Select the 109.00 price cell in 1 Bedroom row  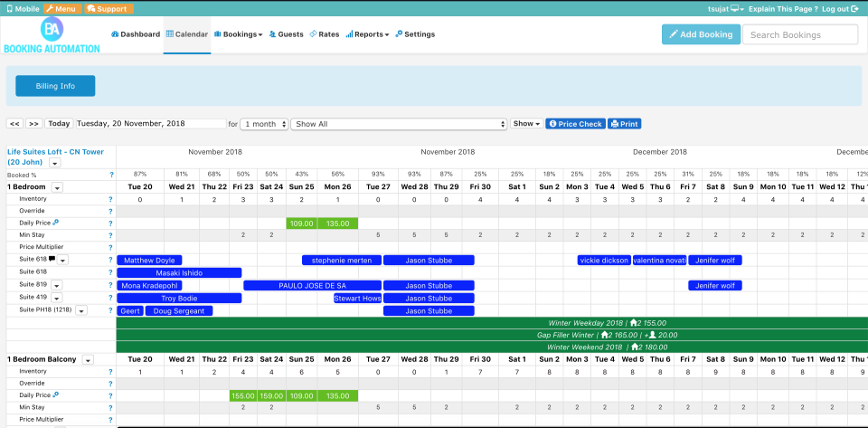(302, 224)
